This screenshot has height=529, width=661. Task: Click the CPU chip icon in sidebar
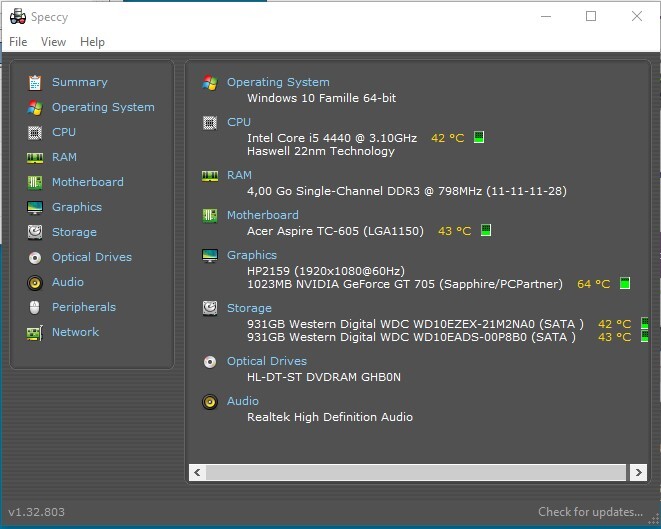[35, 133]
